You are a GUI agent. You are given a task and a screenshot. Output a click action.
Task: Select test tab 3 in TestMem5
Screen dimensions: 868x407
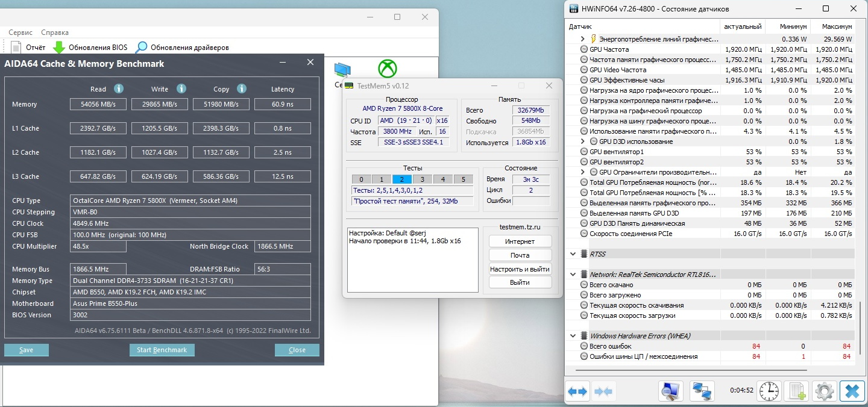(423, 179)
